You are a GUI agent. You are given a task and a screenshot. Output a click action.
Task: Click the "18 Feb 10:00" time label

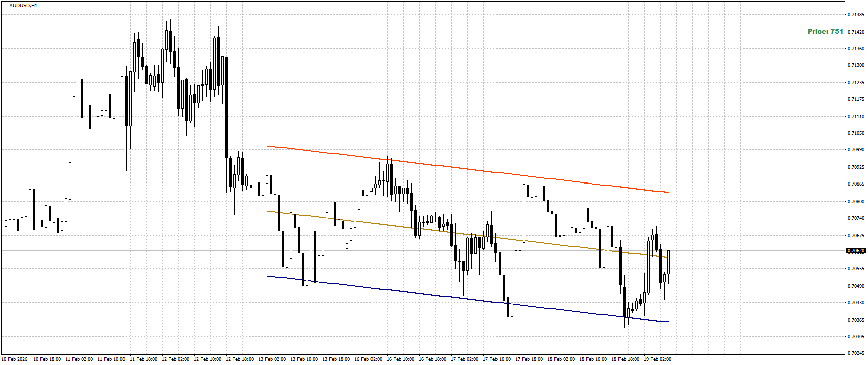(x=593, y=359)
